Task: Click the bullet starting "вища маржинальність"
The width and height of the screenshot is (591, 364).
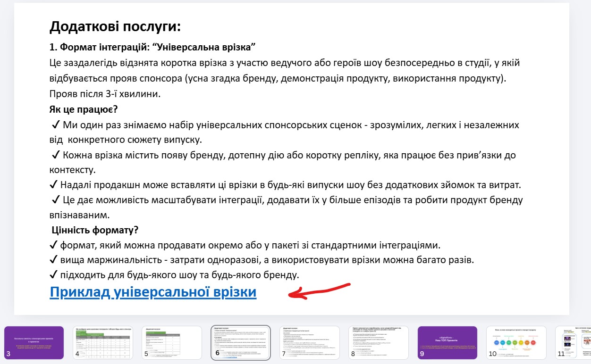Action: point(262,260)
